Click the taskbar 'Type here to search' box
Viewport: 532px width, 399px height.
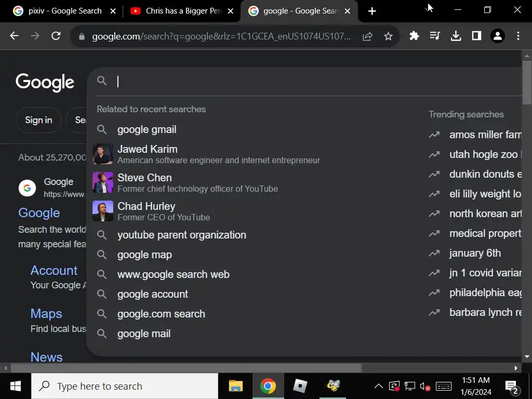coord(125,386)
